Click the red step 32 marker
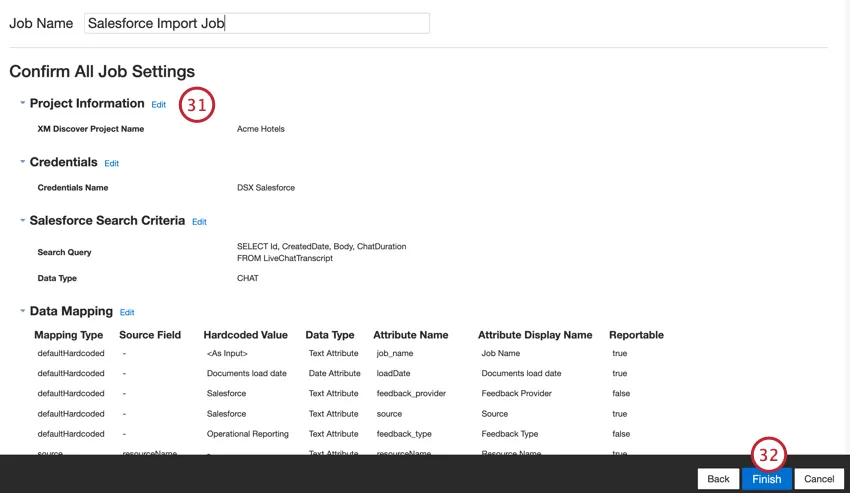Image resolution: width=850 pixels, height=493 pixels. click(768, 453)
